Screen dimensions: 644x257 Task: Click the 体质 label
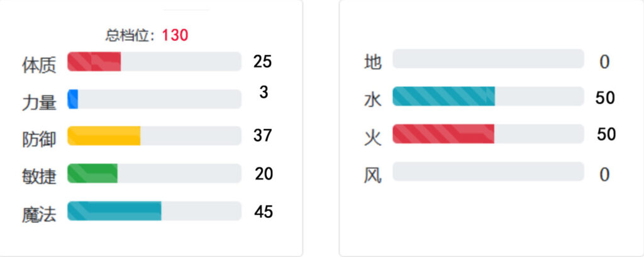(x=39, y=66)
